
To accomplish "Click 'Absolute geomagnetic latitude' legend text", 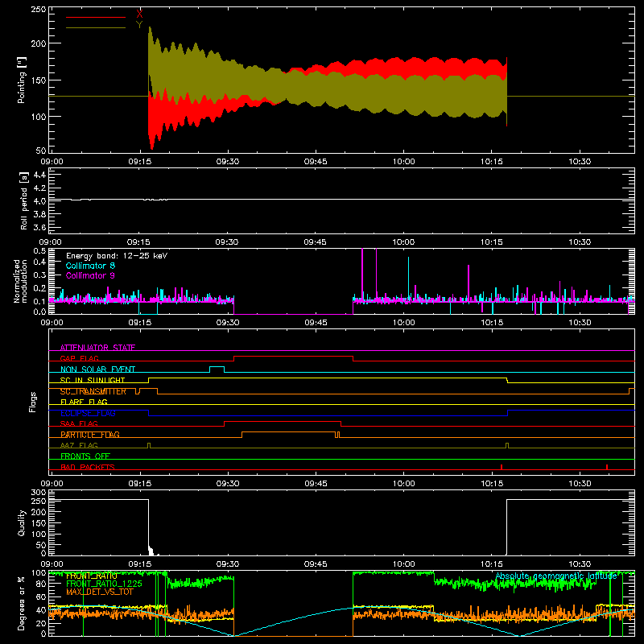I will [x=556, y=576].
